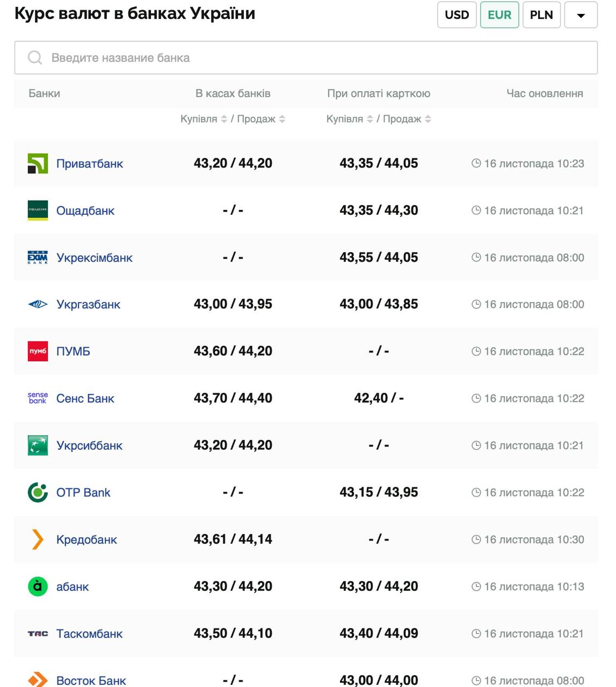Click the red ПУМБ logo icon
This screenshot has width=616, height=687.
[x=38, y=352]
